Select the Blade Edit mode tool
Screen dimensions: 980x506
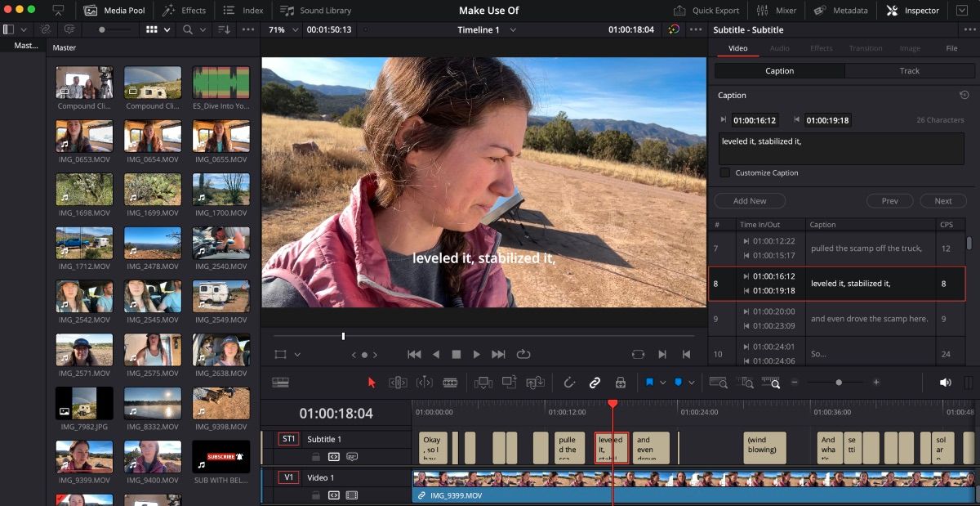(x=449, y=382)
